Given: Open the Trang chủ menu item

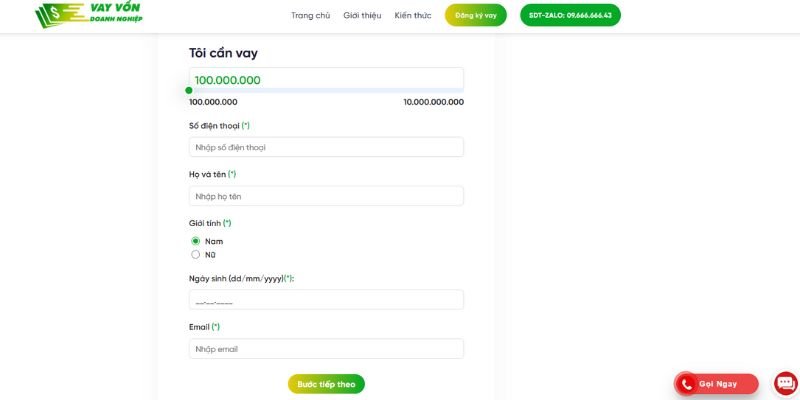Looking at the screenshot, I should click(310, 15).
